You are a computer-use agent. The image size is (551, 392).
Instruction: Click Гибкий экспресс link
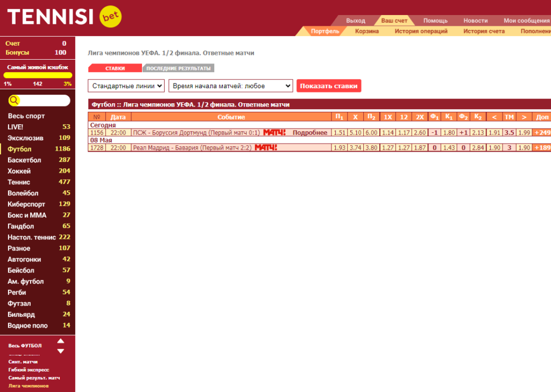(x=29, y=370)
